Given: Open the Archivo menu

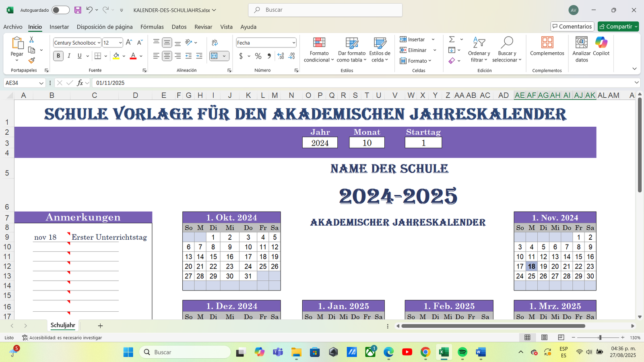Looking at the screenshot, I should (x=13, y=27).
